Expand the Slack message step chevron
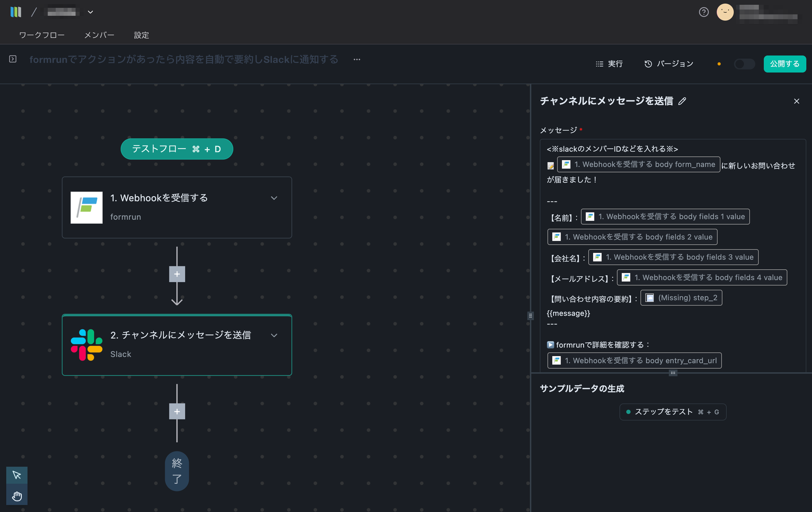Screen dimensions: 812x512 274,335
